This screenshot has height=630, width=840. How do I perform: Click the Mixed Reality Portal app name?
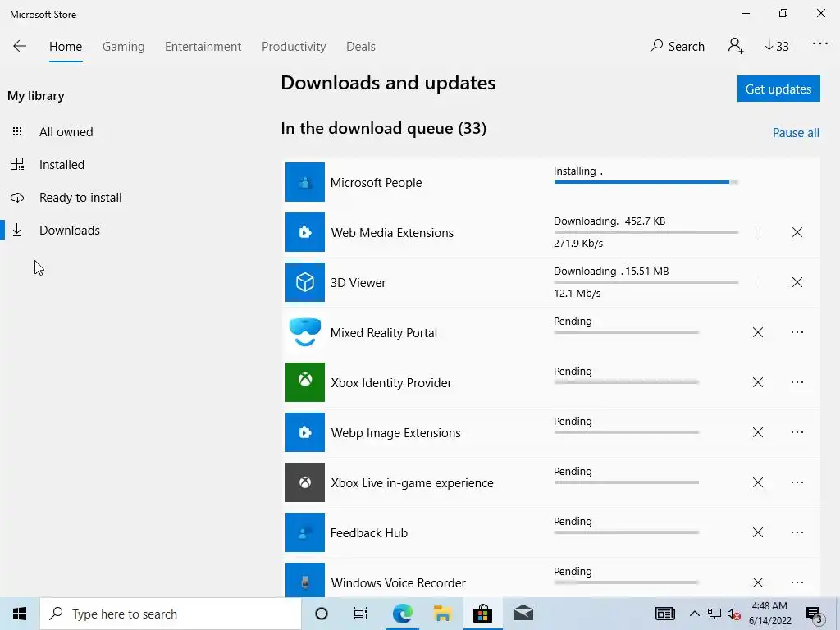(384, 333)
